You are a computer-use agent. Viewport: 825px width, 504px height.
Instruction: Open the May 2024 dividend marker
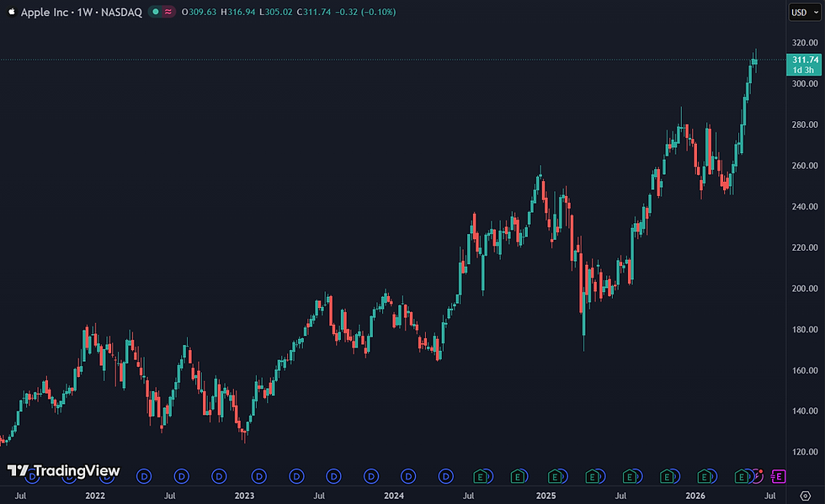tap(445, 476)
